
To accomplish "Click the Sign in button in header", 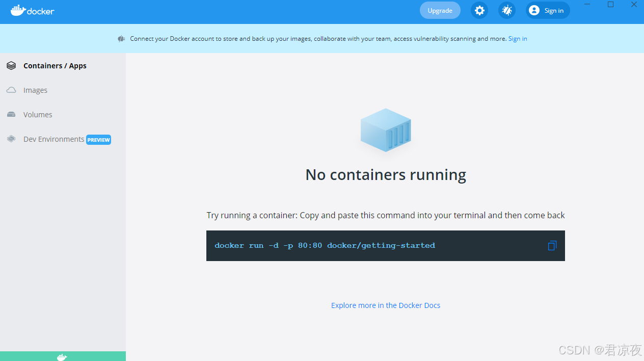I will coord(548,10).
